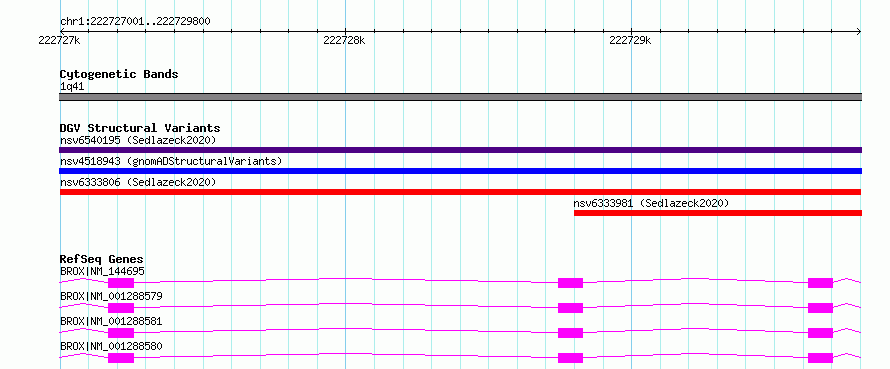Select the middle exon of BROX|NM_144695

[x=570, y=283]
